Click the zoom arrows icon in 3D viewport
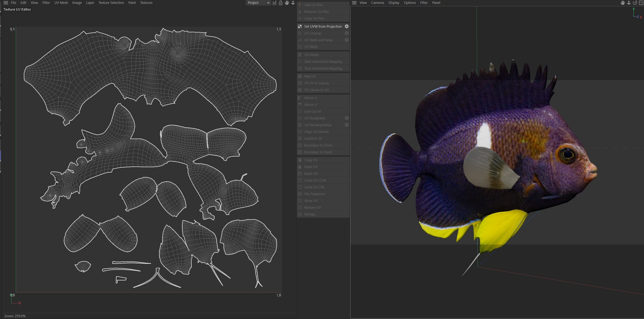The height and width of the screenshot is (319, 644). click(x=629, y=3)
